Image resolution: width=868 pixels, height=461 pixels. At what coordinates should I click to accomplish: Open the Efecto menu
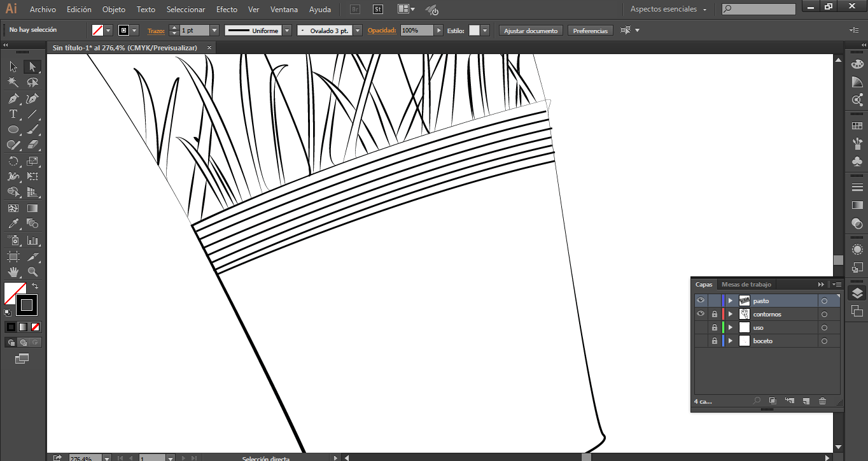tap(227, 10)
